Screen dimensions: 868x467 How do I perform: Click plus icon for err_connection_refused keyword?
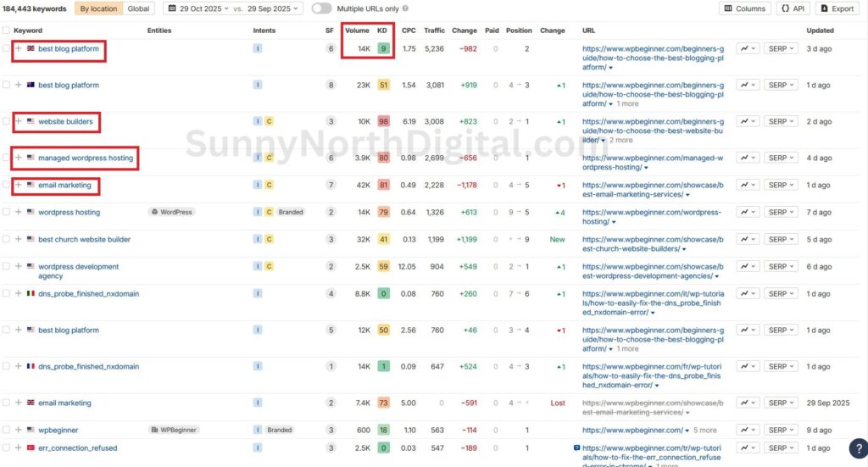coord(19,448)
